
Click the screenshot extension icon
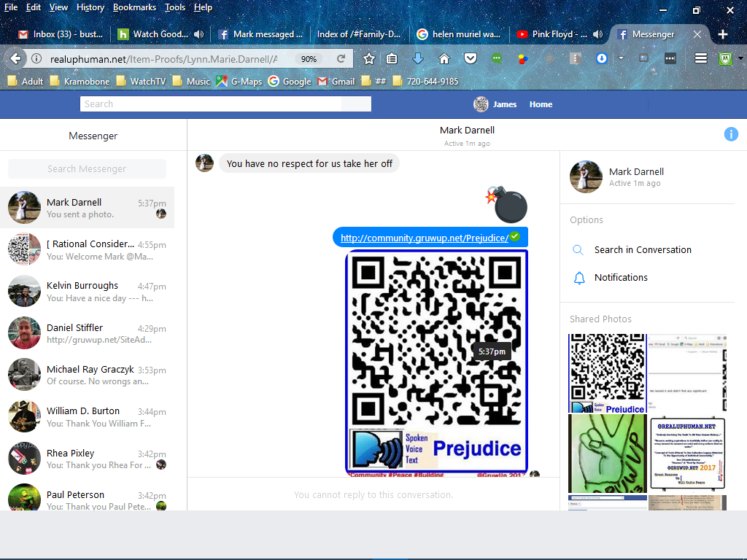coord(643,58)
